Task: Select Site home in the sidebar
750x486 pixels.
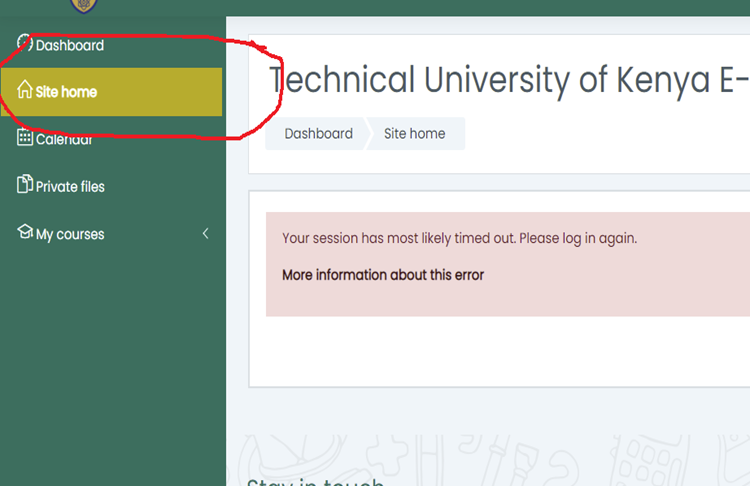Action: pos(111,91)
